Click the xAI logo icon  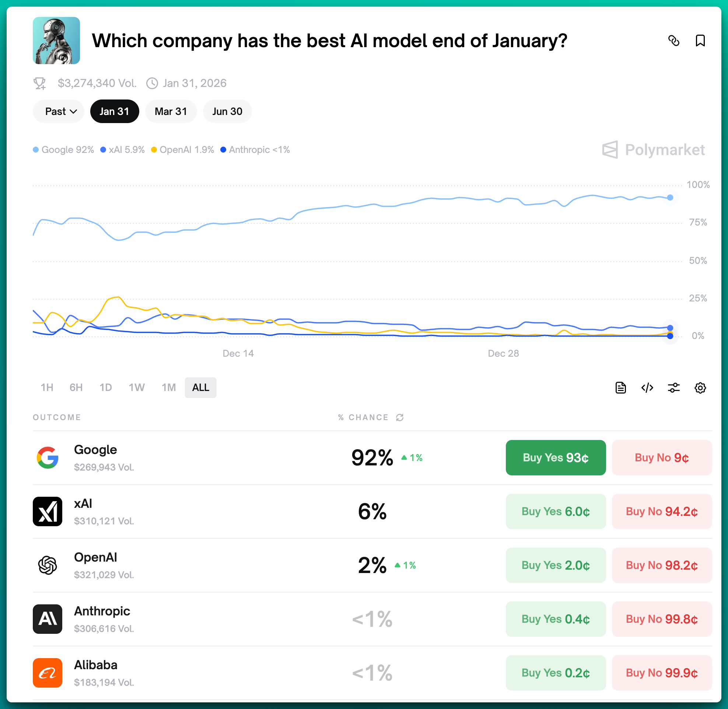coord(47,511)
